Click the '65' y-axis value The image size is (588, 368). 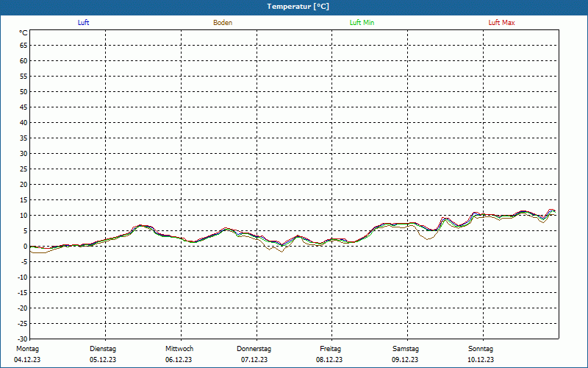pos(24,46)
